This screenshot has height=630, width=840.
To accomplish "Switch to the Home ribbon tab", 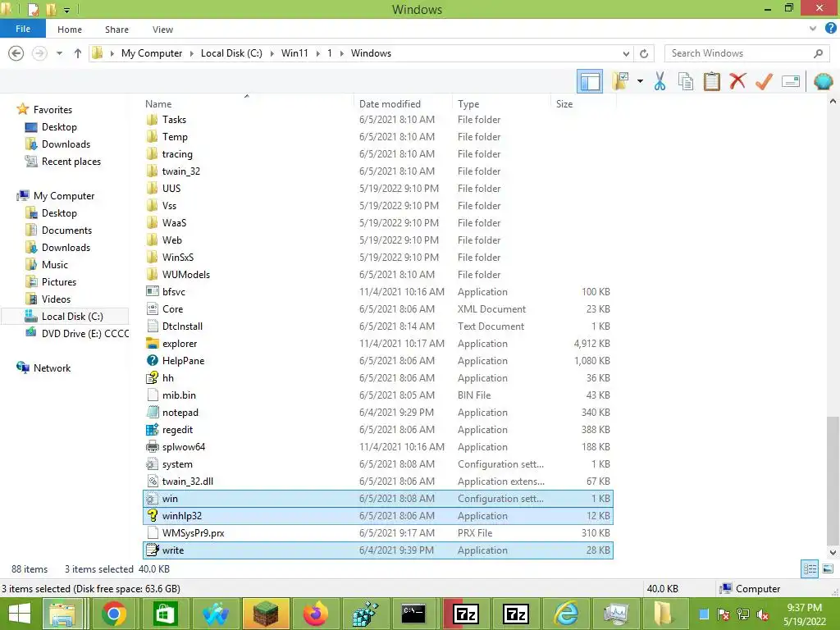I will click(70, 30).
